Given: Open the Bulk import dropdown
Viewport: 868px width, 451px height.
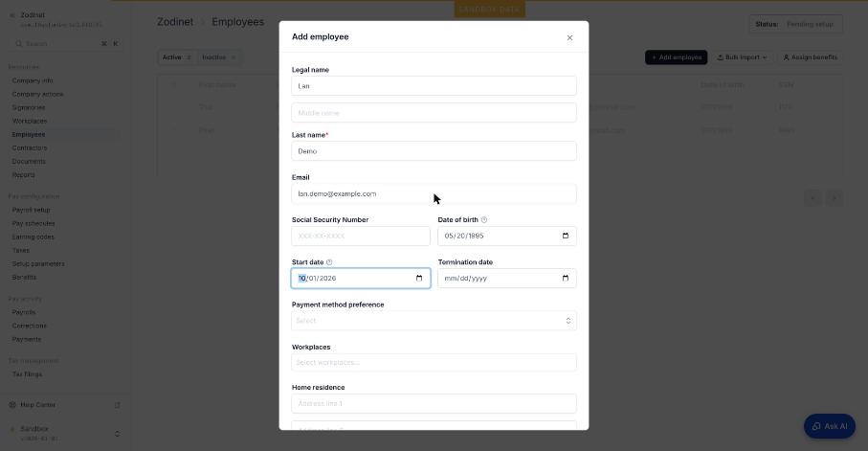Looking at the screenshot, I should tap(743, 57).
